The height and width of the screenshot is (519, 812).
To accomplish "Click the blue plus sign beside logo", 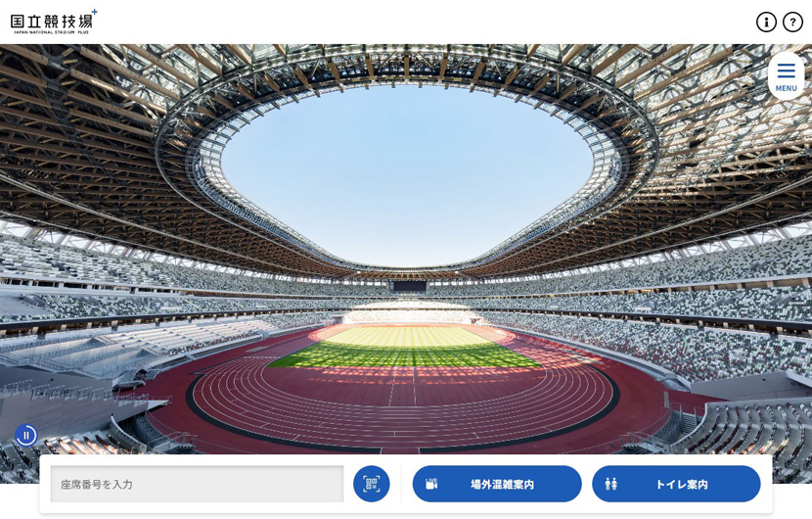I will point(94,12).
